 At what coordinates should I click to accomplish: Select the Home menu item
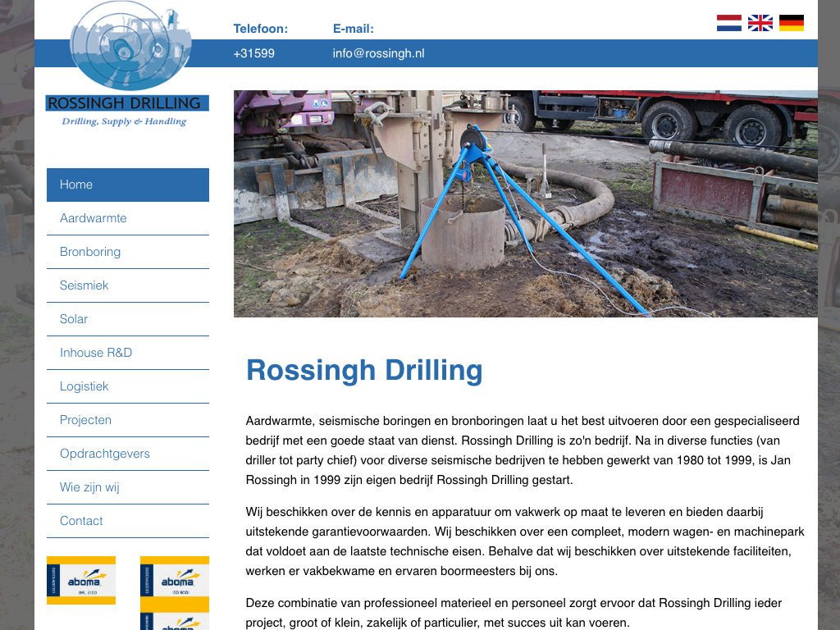pyautogui.click(x=128, y=185)
